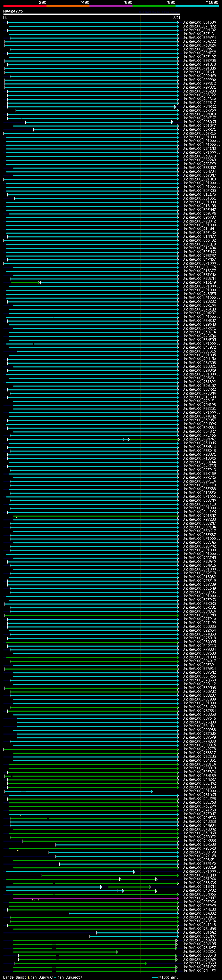The image size is (222, 980).
Task: Click hit label UniRef100_Q9SK22
Action: pos(199,95)
